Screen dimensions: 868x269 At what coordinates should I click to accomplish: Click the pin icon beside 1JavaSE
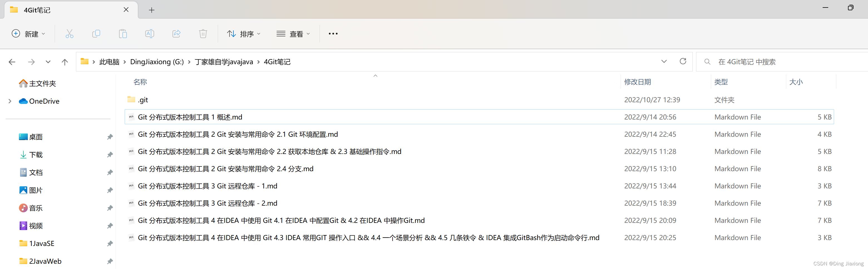(110, 243)
